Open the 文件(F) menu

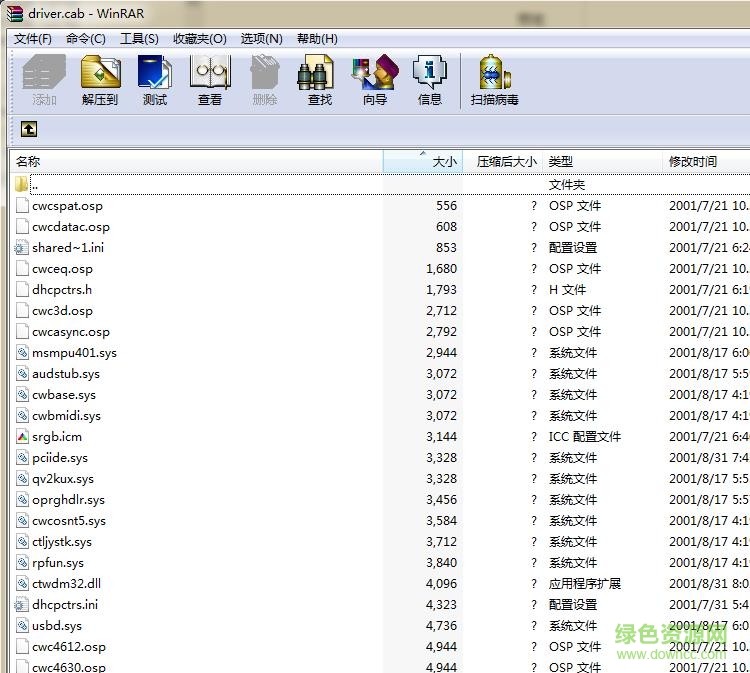point(33,39)
